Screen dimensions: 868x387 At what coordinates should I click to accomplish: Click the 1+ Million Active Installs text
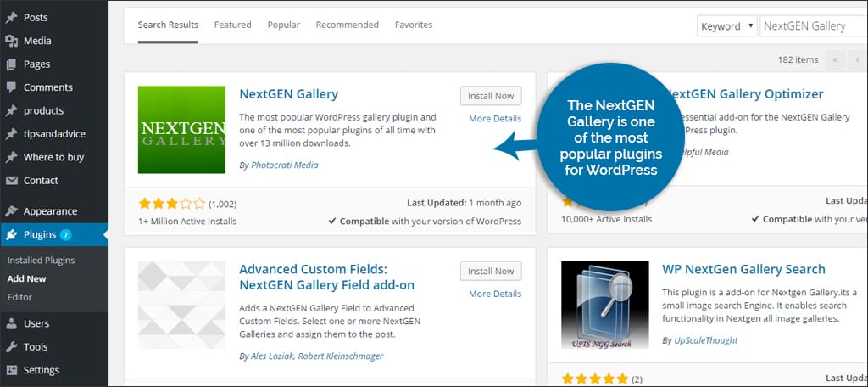pyautogui.click(x=187, y=221)
